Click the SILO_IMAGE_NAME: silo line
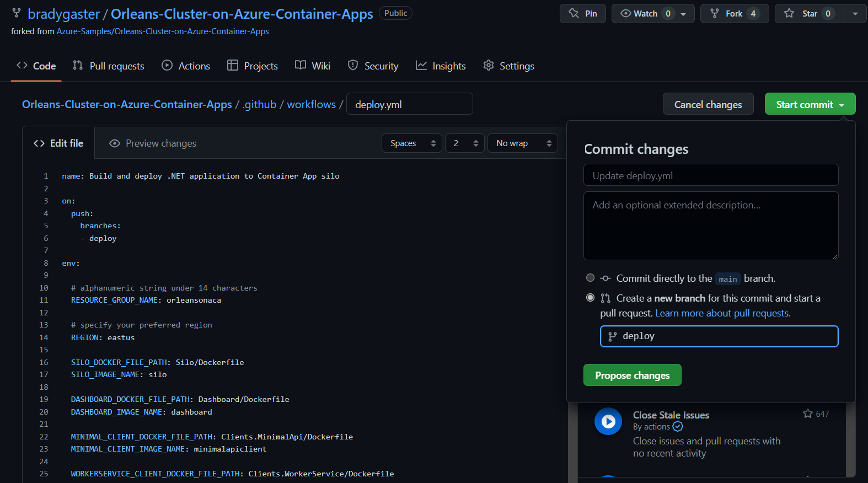The height and width of the screenshot is (483, 868). (119, 374)
